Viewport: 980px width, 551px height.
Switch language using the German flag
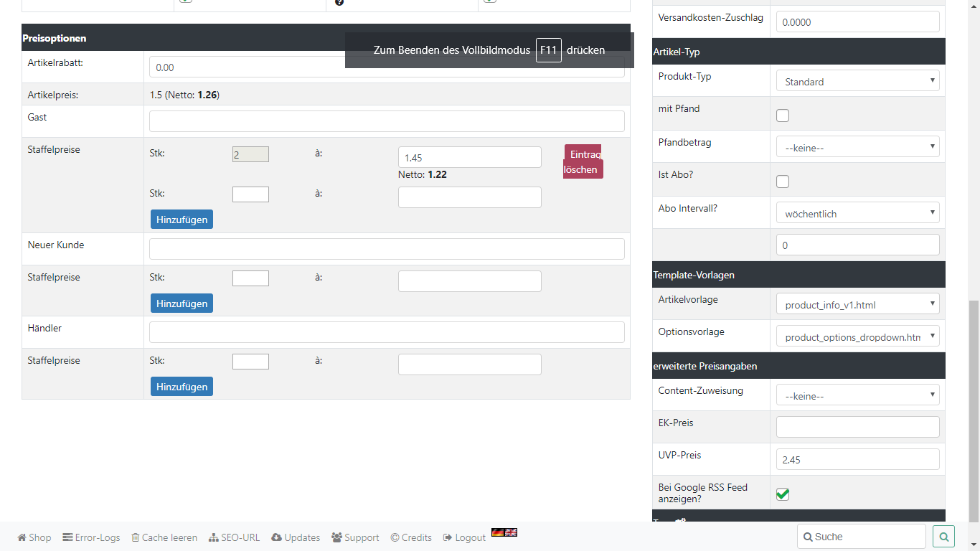tap(497, 532)
